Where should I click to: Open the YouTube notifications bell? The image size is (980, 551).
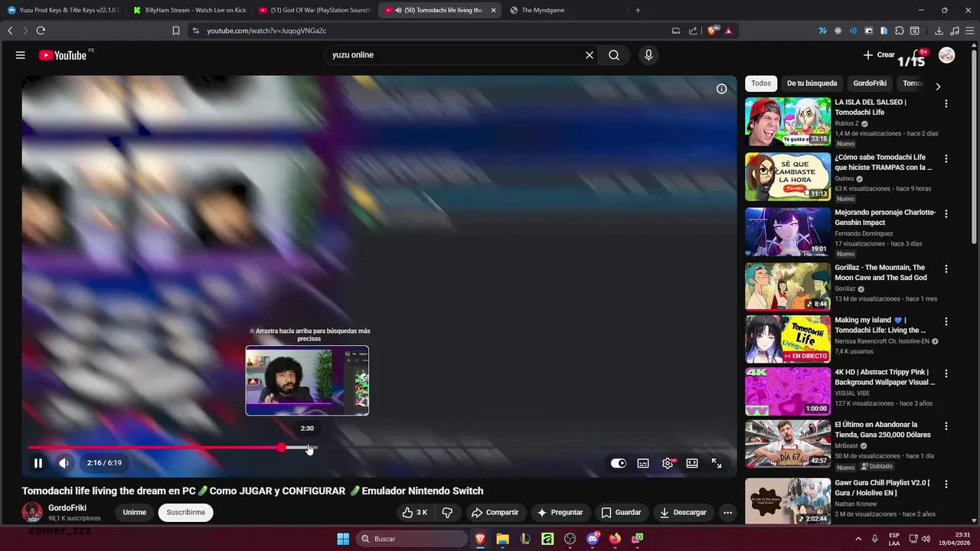[917, 55]
